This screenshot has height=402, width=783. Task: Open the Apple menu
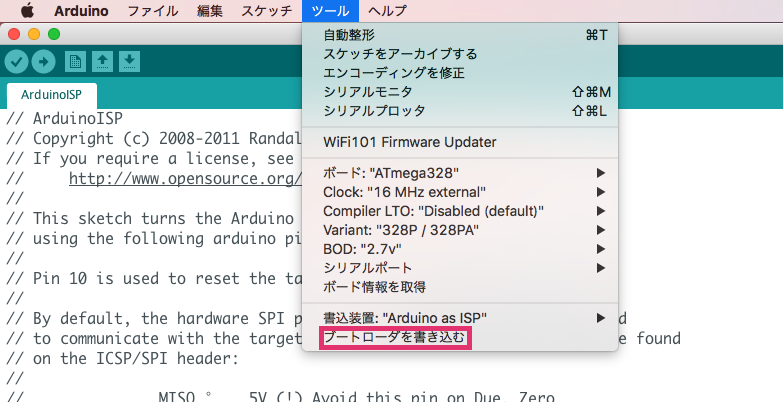[x=26, y=10]
